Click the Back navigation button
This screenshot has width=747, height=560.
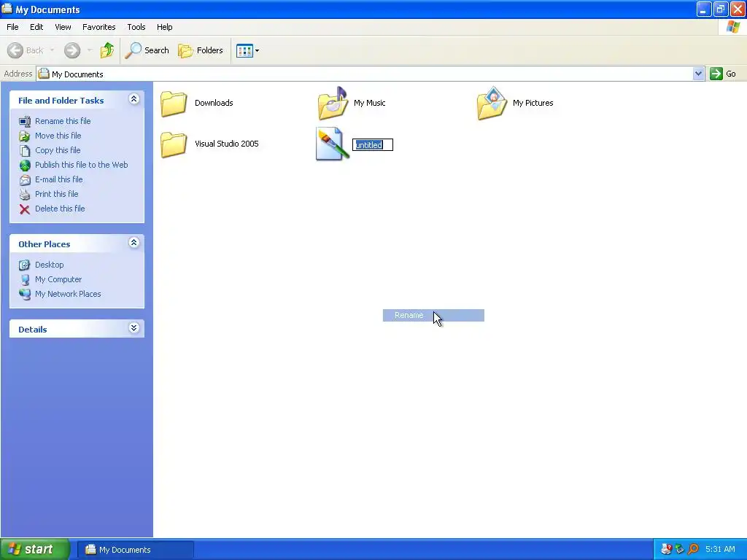26,50
